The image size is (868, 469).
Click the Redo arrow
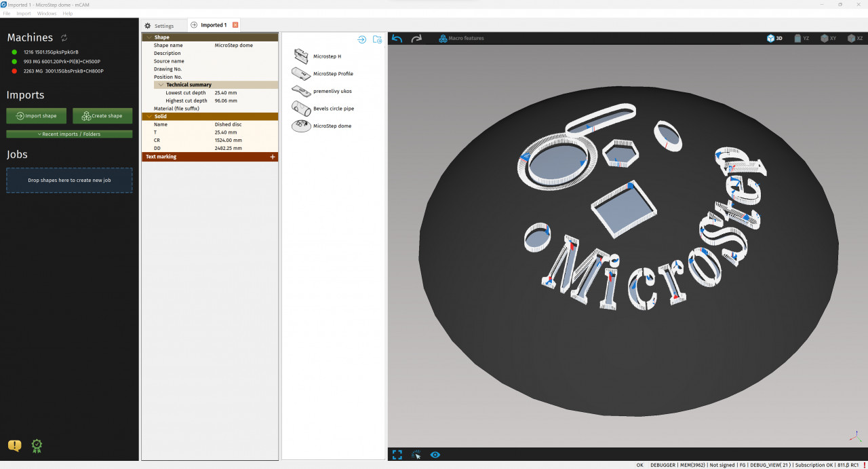(416, 39)
